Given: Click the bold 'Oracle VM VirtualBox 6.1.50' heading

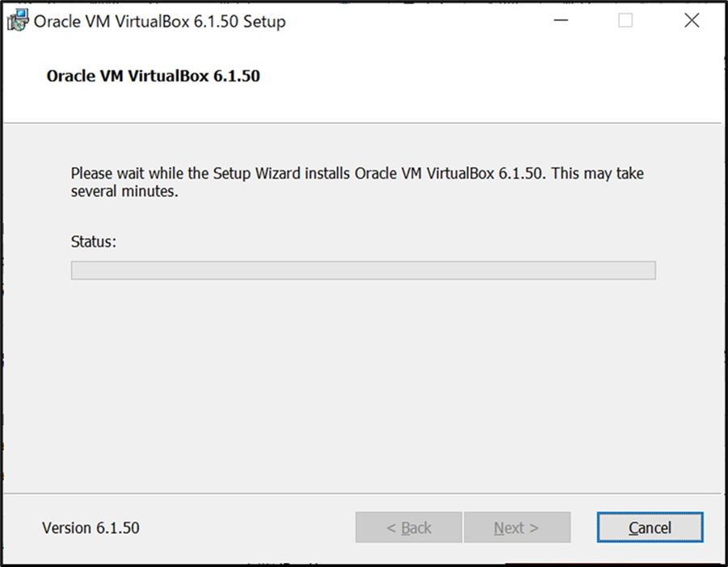Looking at the screenshot, I should [x=154, y=76].
